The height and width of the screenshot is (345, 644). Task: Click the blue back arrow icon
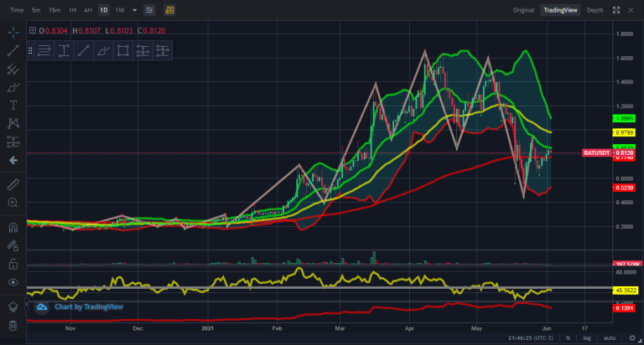tap(13, 161)
